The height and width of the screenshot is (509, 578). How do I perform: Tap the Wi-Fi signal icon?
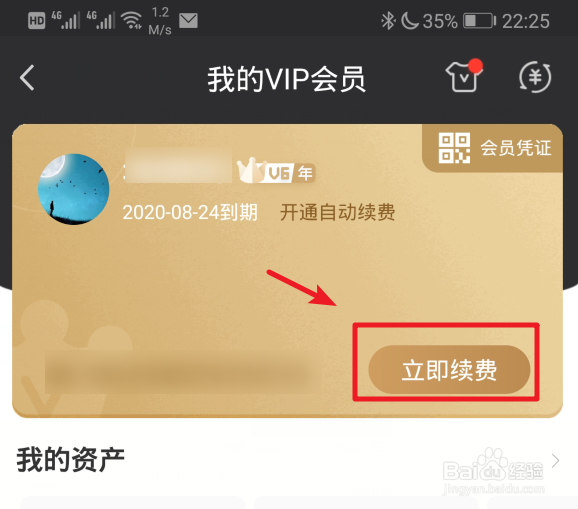click(132, 20)
